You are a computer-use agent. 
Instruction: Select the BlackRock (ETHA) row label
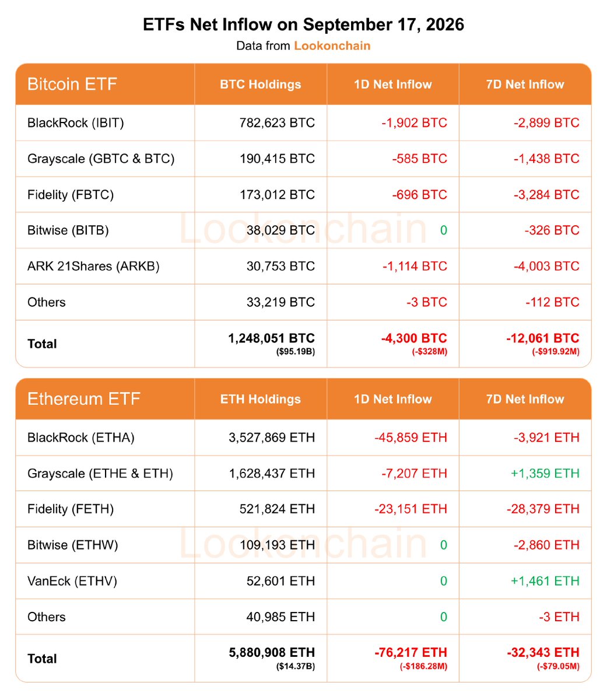(x=81, y=437)
